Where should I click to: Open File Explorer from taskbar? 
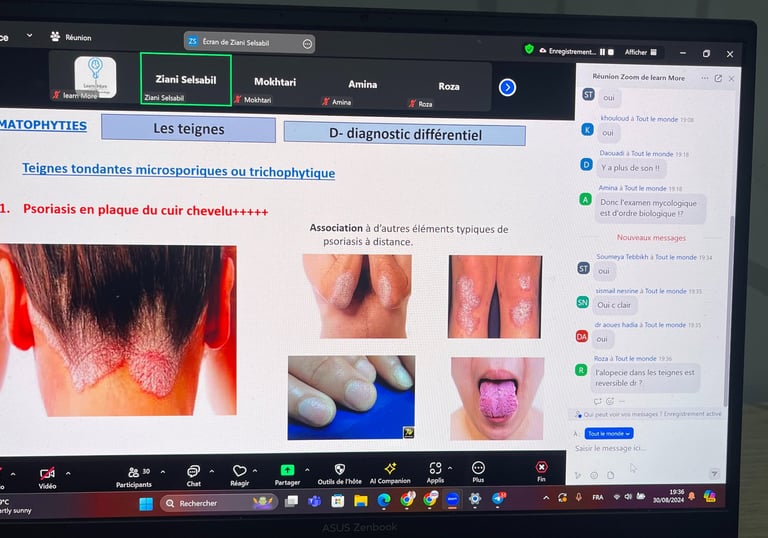click(360, 501)
